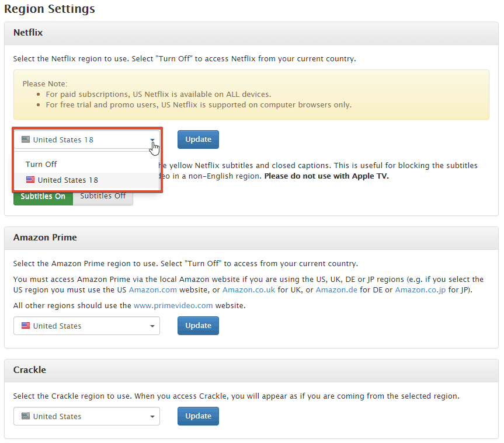Click the Crackle section heading
The width and height of the screenshot is (504, 443).
(x=30, y=370)
